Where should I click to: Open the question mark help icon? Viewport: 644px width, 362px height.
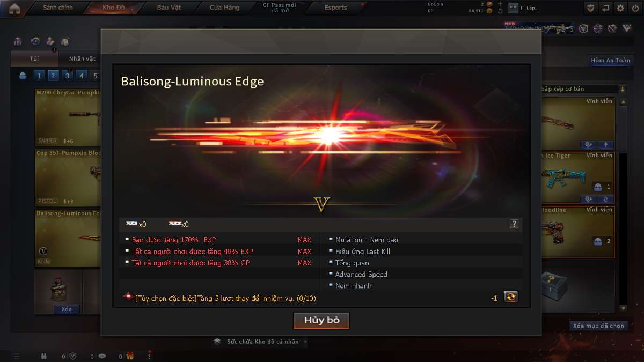pos(514,224)
